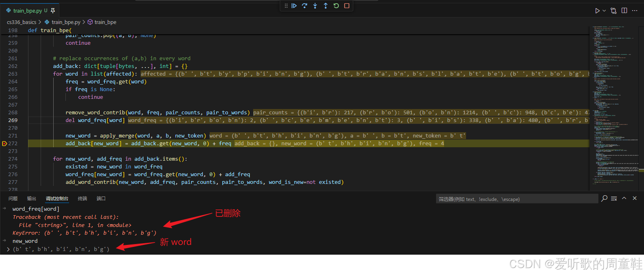Continue debugging with the Continue button

coord(294,6)
